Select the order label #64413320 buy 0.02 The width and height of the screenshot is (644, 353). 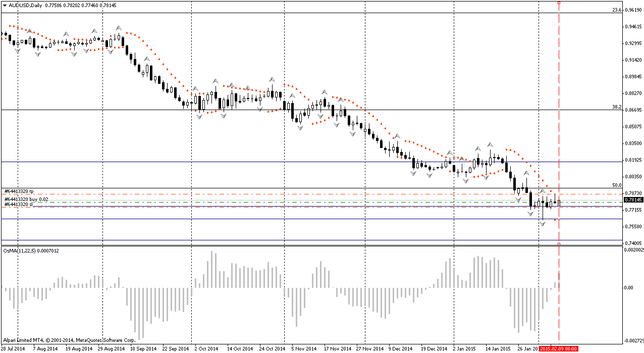coord(26,199)
